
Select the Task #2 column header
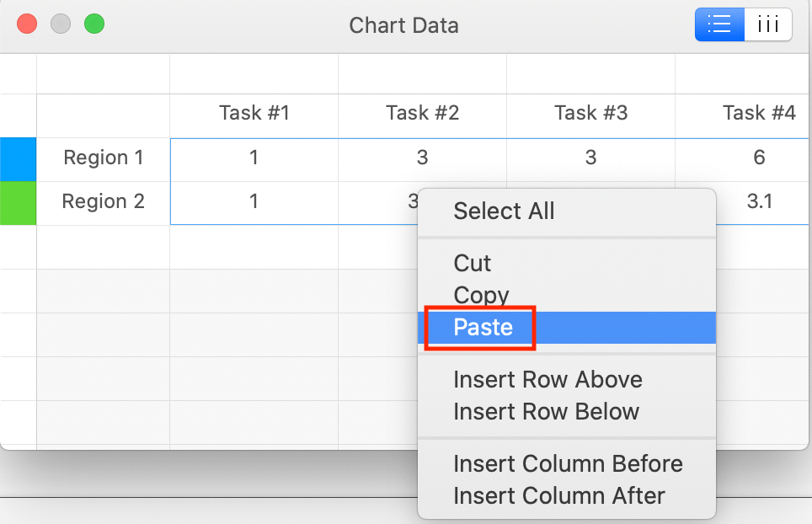click(422, 112)
